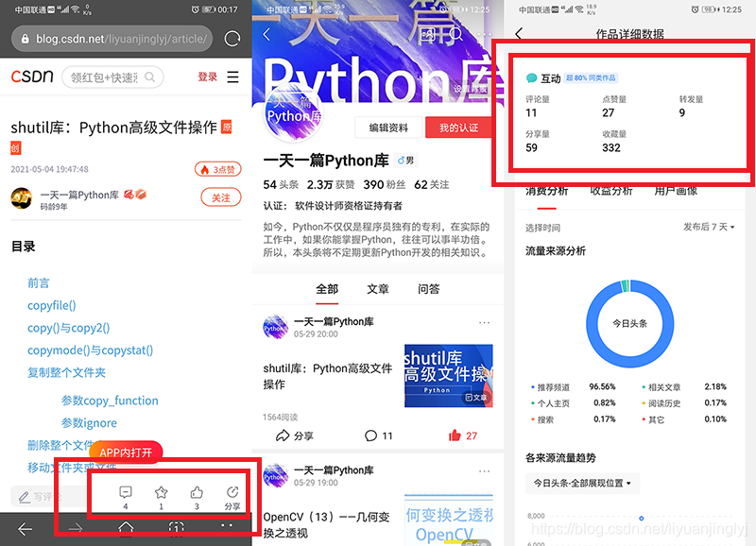The width and height of the screenshot is (756, 546).
Task: Tap the CSDN author avatar
Action: 21,198
